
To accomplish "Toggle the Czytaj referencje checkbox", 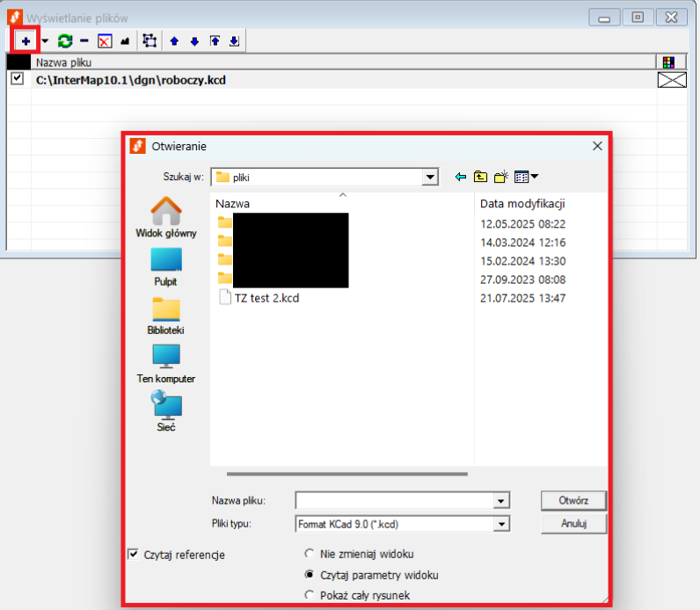I will click(x=134, y=554).
